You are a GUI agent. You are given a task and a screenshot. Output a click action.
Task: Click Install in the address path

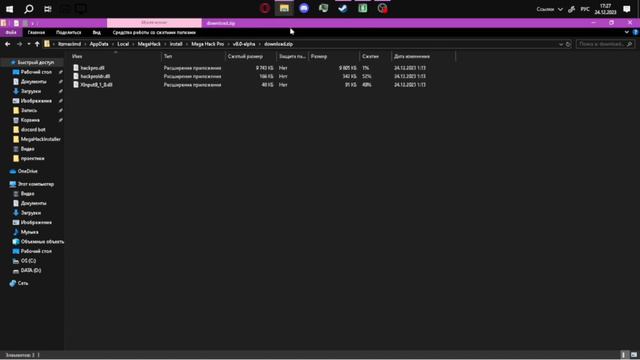point(176,44)
